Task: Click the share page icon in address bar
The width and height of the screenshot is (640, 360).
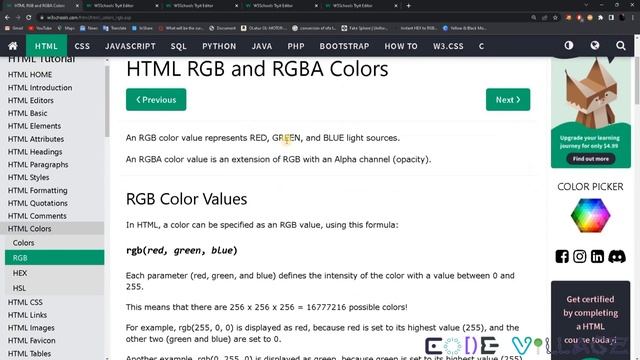Action: (x=544, y=18)
